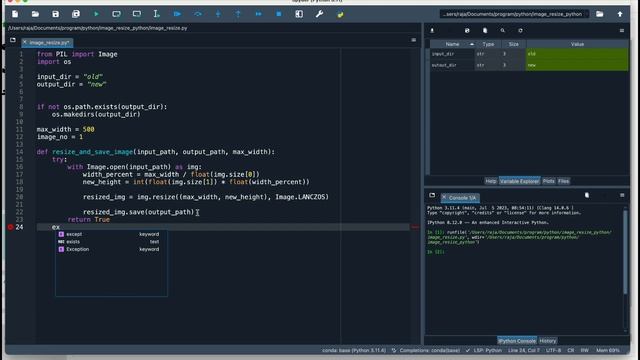Click the Continue execution icon
Viewport: 640px width, 360px height.
[x=258, y=14]
